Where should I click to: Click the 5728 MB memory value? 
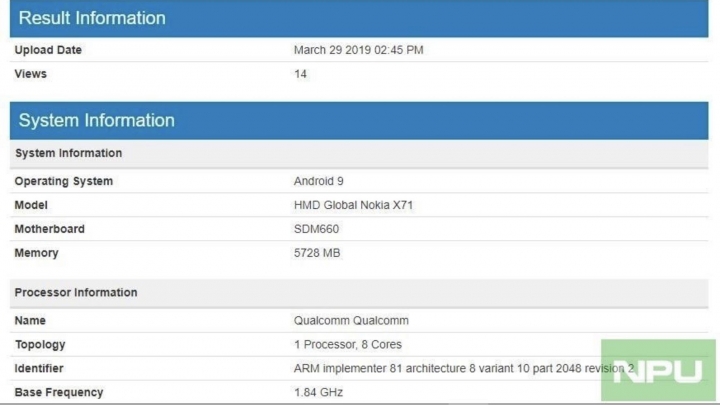coord(317,253)
